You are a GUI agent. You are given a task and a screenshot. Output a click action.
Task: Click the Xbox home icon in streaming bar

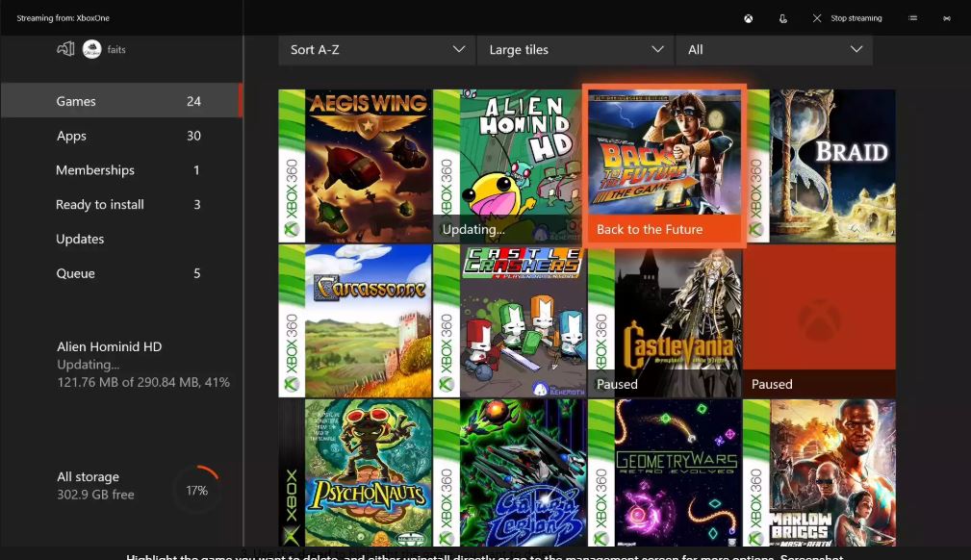point(748,18)
